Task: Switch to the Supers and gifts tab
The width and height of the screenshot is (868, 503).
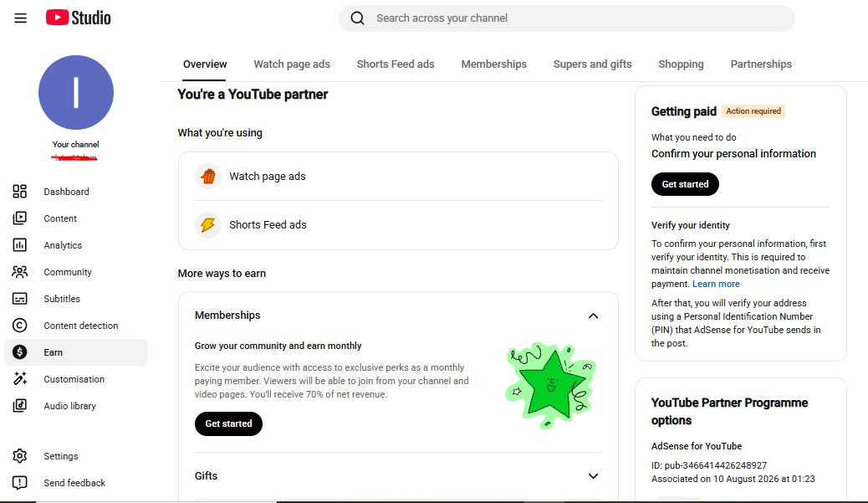Action: (592, 64)
